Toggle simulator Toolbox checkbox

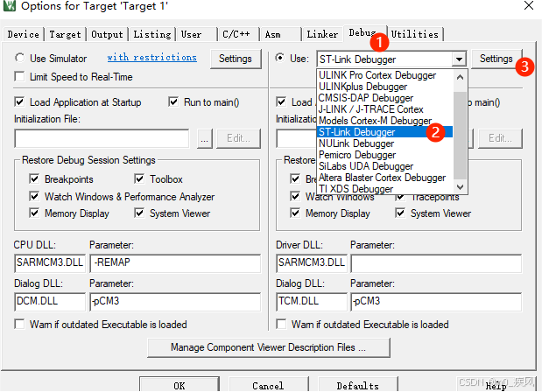coord(139,178)
